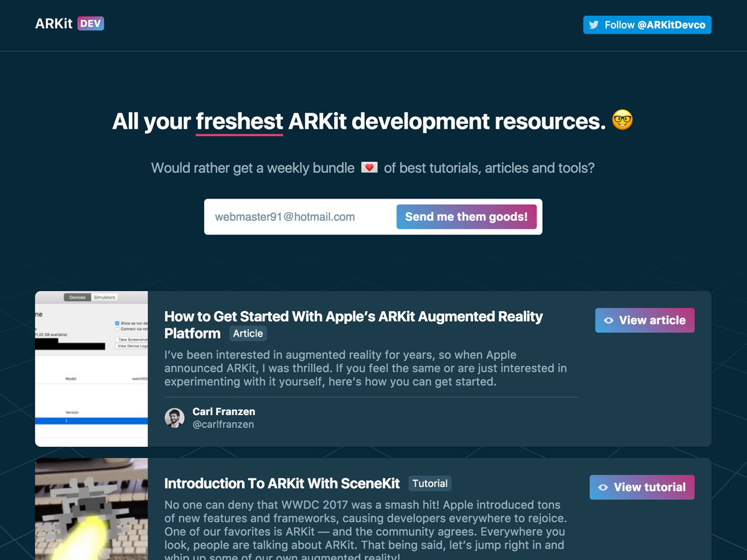Click the Twitter bird icon on Follow button
This screenshot has height=560, width=747.
tap(593, 25)
